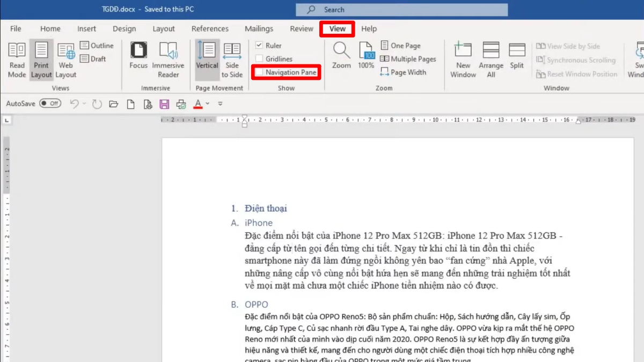Open the Zoom dialog magnifier

click(x=341, y=56)
